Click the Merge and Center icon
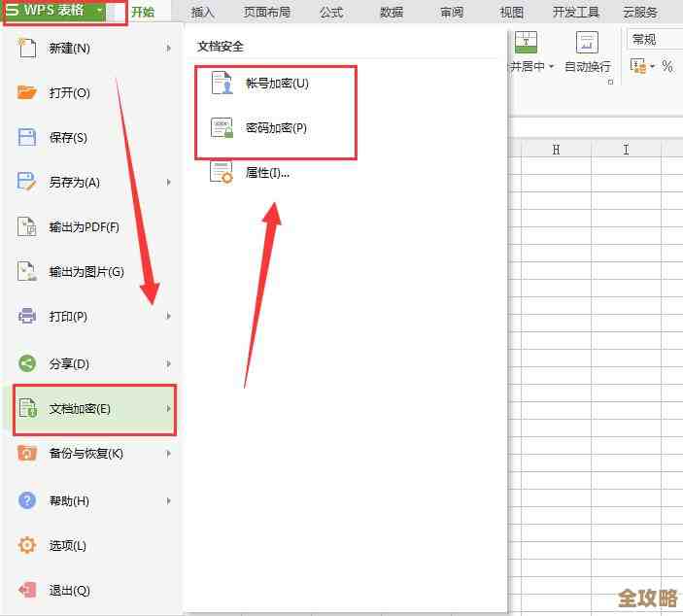This screenshot has width=683, height=616. pyautogui.click(x=526, y=42)
